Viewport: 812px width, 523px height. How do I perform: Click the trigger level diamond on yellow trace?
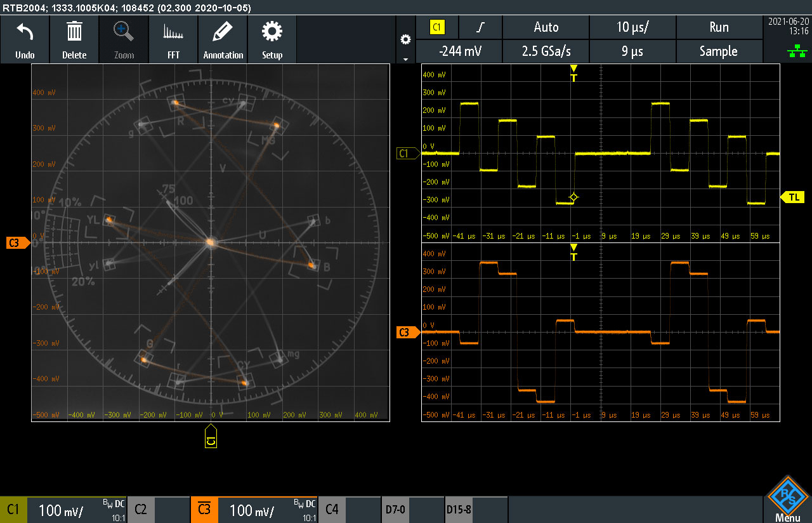pos(573,197)
